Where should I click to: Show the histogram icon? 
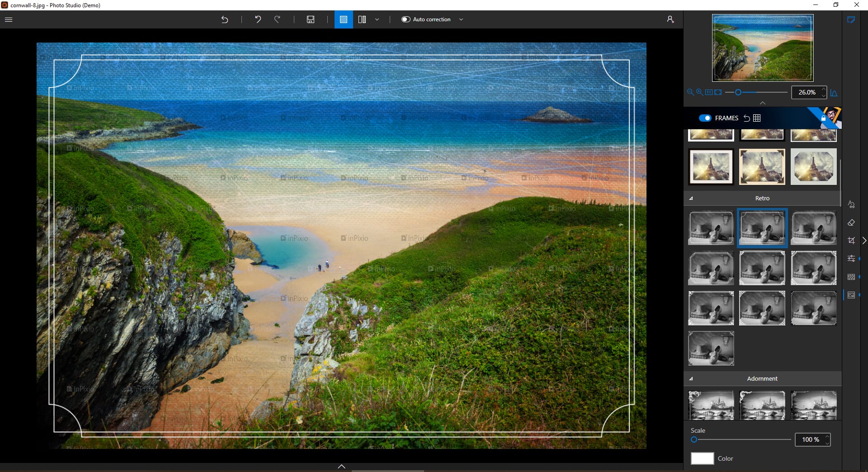coord(834,93)
